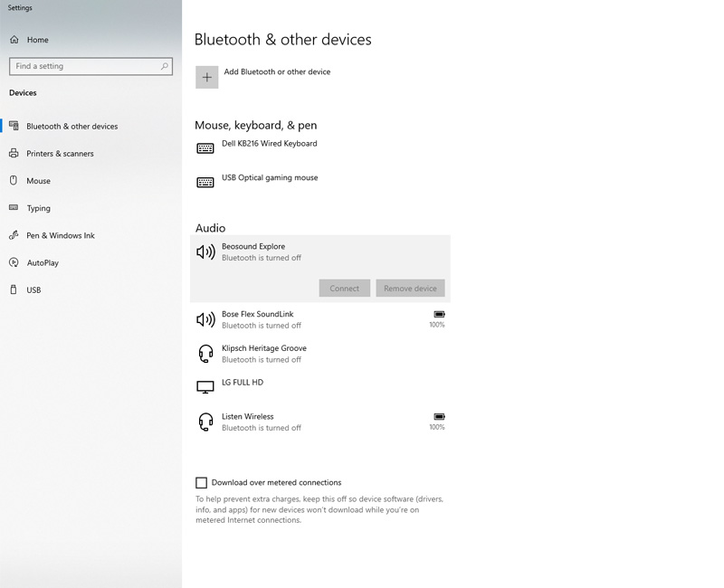
Task: Click the Typing keyboard icon
Action: pyautogui.click(x=14, y=208)
